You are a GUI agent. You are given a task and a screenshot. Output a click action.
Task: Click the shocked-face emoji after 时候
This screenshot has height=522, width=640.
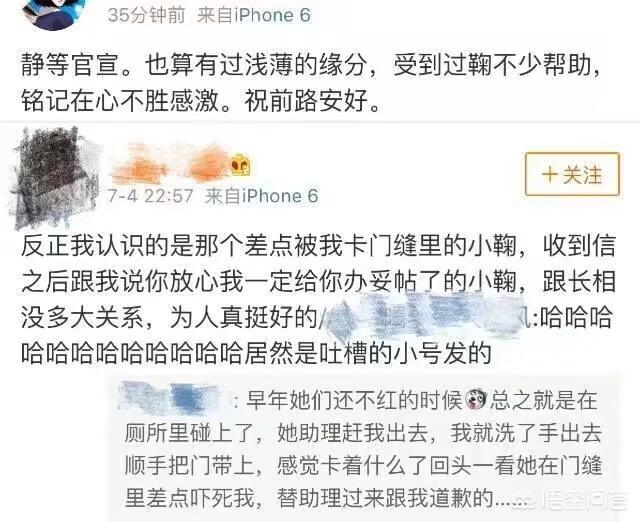tap(476, 399)
